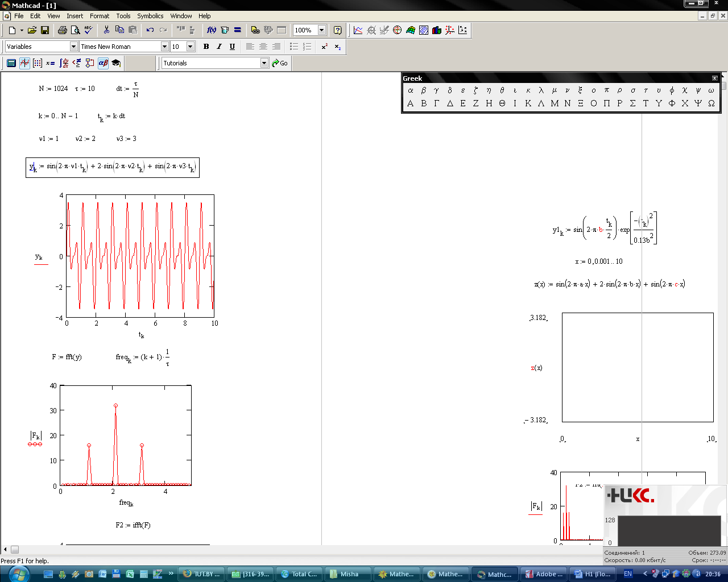Insert capital Ω from the Greek palette

point(712,103)
